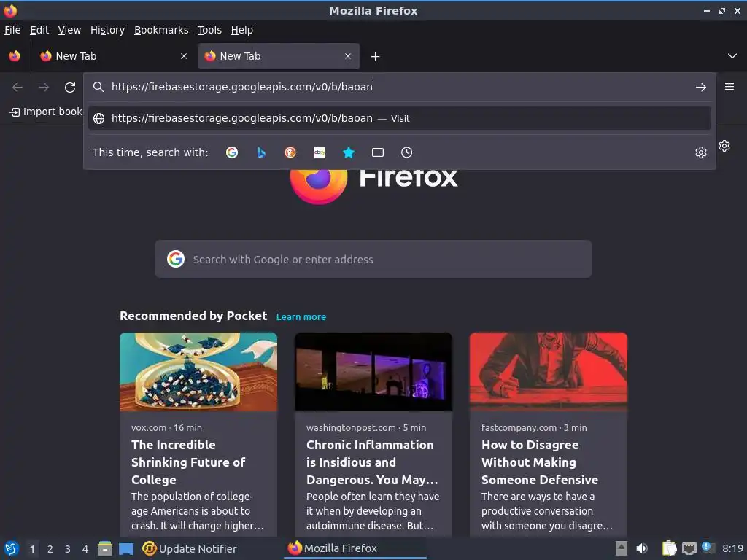Open the Learn more Pocket link
747x560 pixels.
[x=301, y=316]
